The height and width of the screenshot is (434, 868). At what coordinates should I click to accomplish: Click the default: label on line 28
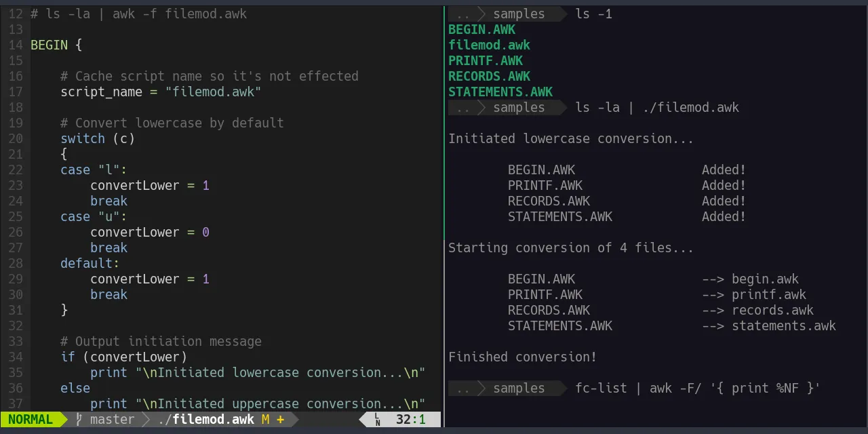(x=90, y=264)
